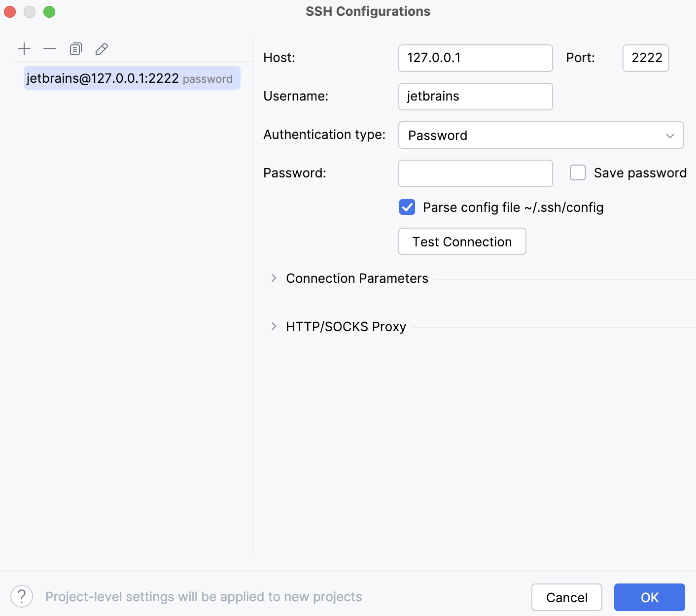The width and height of the screenshot is (696, 616).
Task: Focus the Host input field
Action: pyautogui.click(x=475, y=58)
